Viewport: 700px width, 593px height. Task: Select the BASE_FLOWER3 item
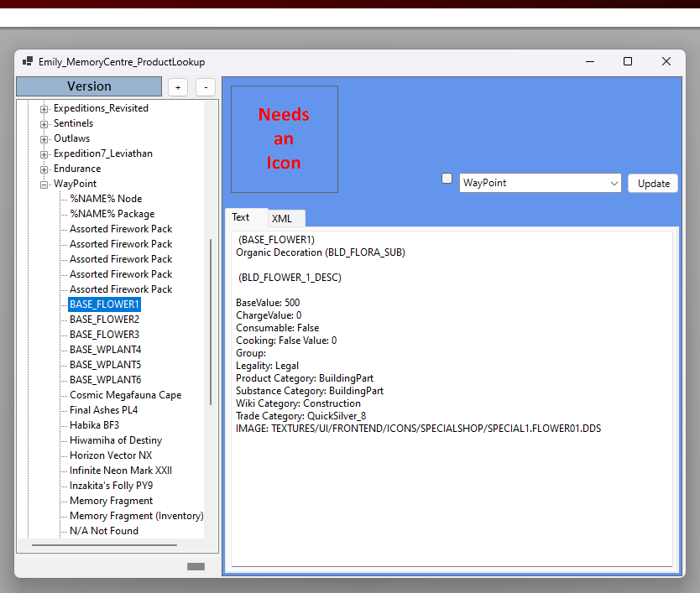point(104,335)
